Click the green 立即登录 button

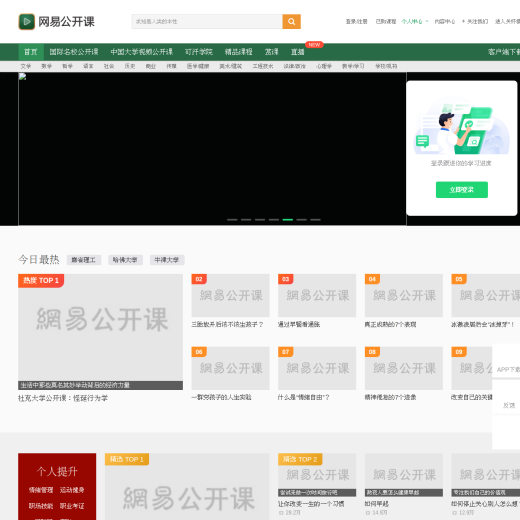coord(462,190)
